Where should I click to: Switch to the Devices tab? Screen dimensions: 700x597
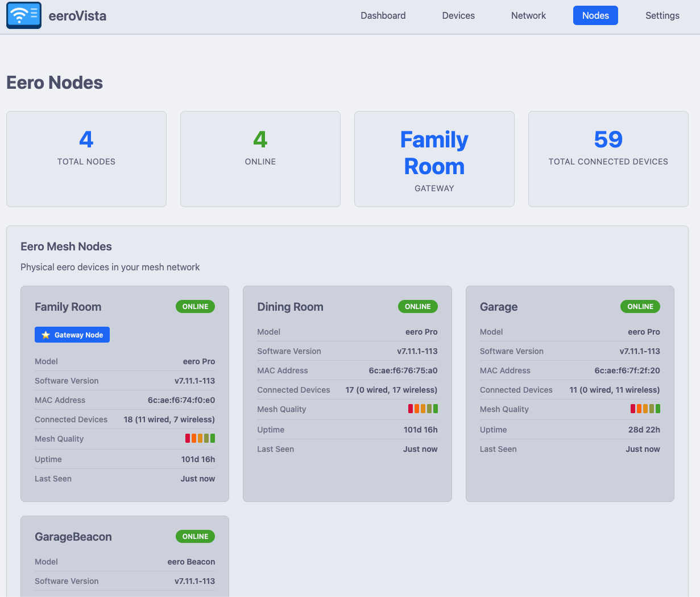click(458, 16)
